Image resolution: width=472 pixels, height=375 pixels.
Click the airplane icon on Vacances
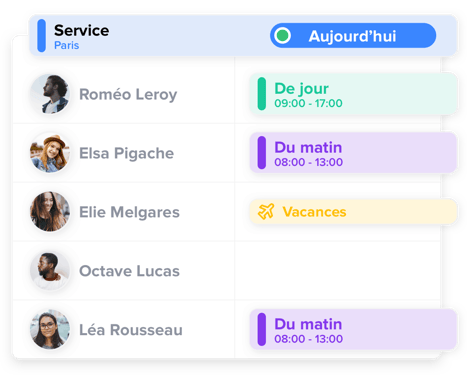pyautogui.click(x=266, y=211)
